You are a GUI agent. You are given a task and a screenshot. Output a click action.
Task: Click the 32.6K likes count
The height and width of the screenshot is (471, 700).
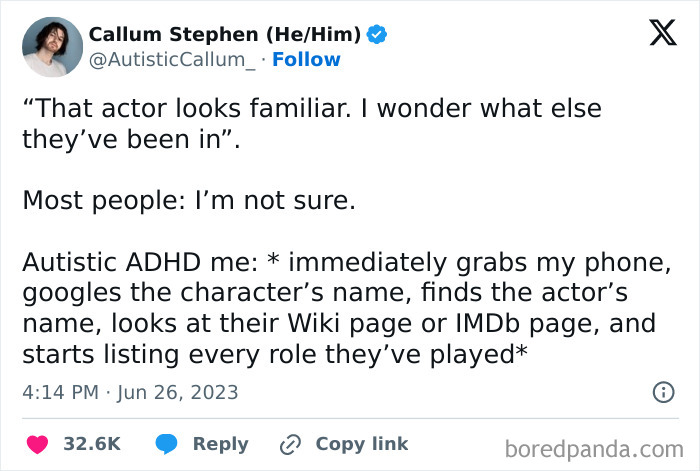tap(92, 443)
